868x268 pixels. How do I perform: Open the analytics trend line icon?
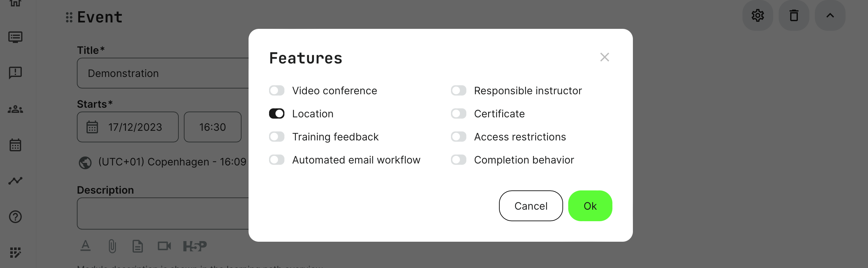tap(15, 181)
